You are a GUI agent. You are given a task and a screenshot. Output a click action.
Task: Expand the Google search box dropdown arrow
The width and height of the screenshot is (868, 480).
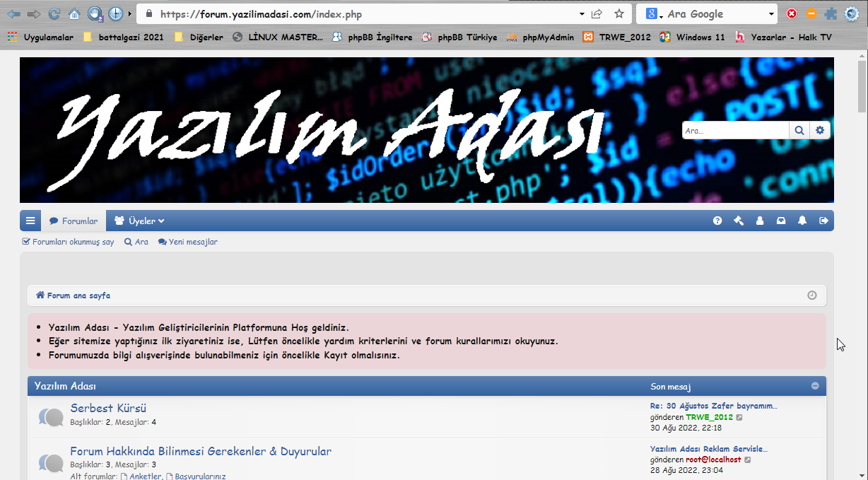click(x=771, y=13)
